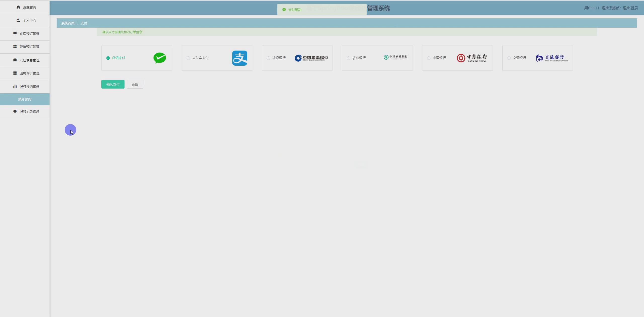Image resolution: width=644 pixels, height=317 pixels.
Task: Click the 服务预约管理 bar chart icon
Action: (15, 86)
